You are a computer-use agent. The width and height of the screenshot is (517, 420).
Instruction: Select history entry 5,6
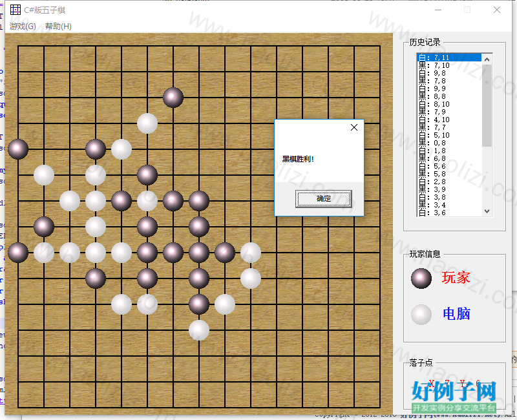449,166
